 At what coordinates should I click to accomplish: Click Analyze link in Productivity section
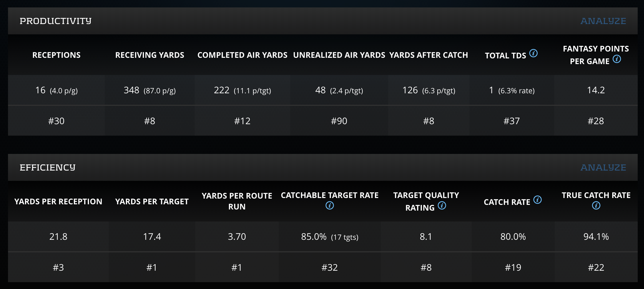click(603, 21)
